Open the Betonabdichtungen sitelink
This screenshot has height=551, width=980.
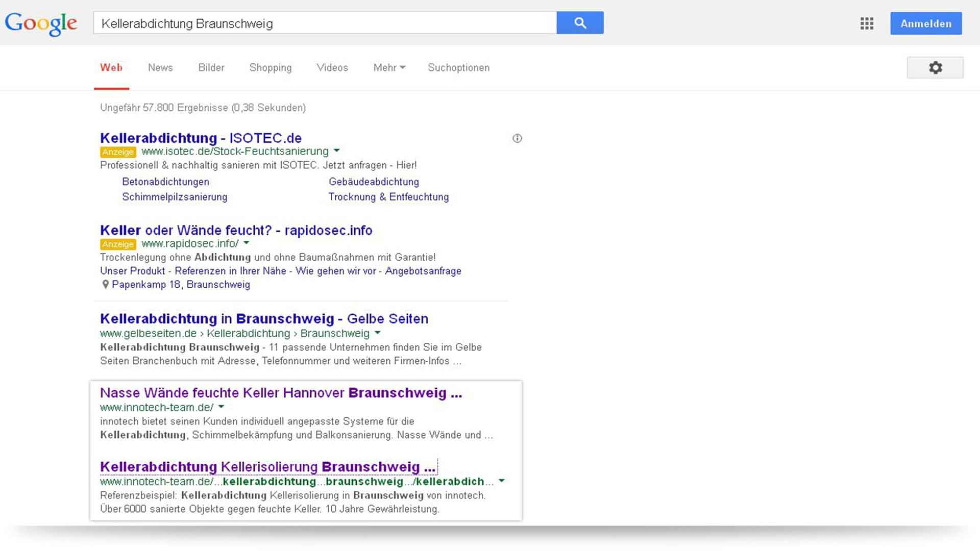(165, 182)
